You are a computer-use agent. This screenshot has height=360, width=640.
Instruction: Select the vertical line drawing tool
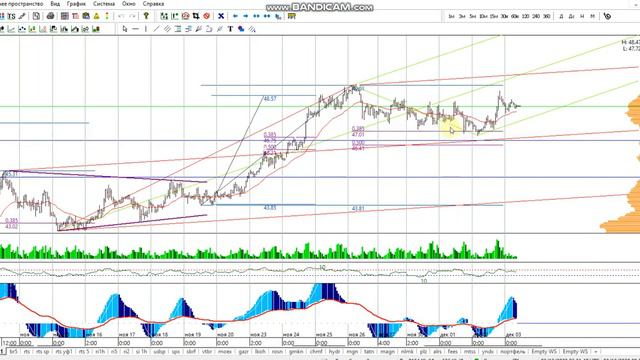coord(146,29)
